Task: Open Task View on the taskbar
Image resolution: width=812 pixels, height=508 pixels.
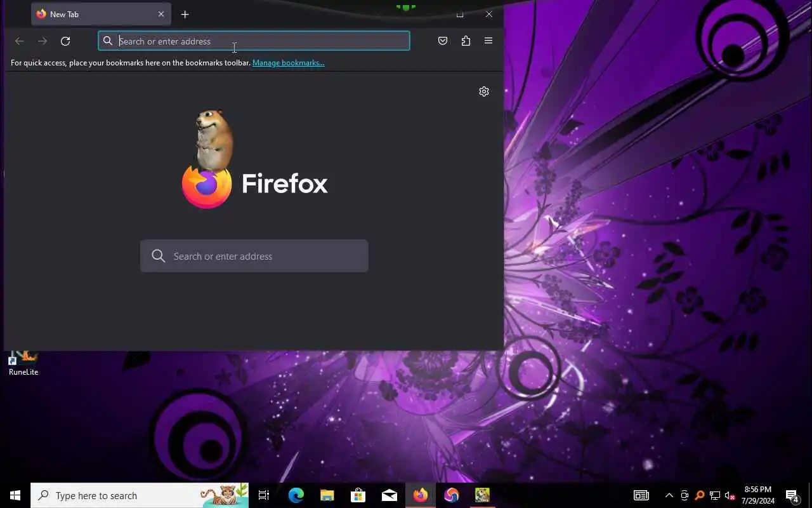Action: 264,495
